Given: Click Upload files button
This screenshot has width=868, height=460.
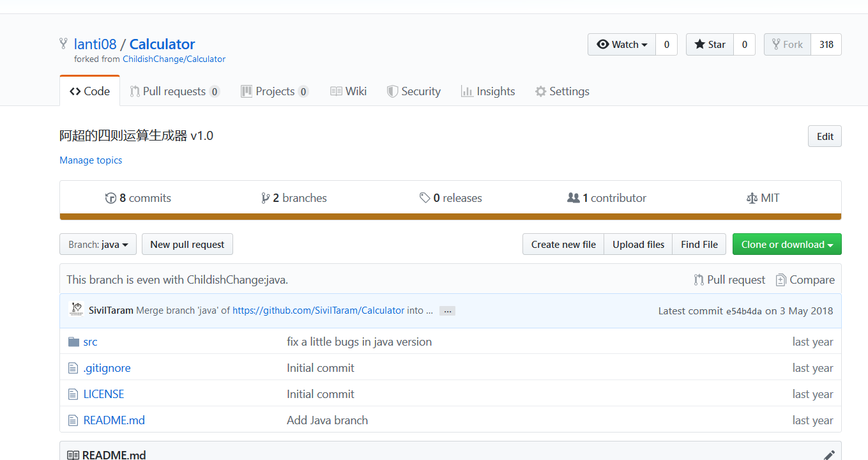Looking at the screenshot, I should click(638, 245).
